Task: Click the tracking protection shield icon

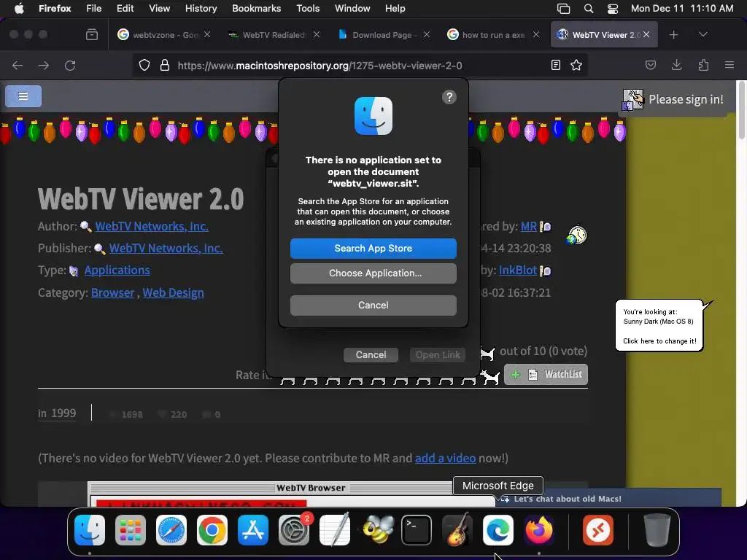Action: coord(144,65)
